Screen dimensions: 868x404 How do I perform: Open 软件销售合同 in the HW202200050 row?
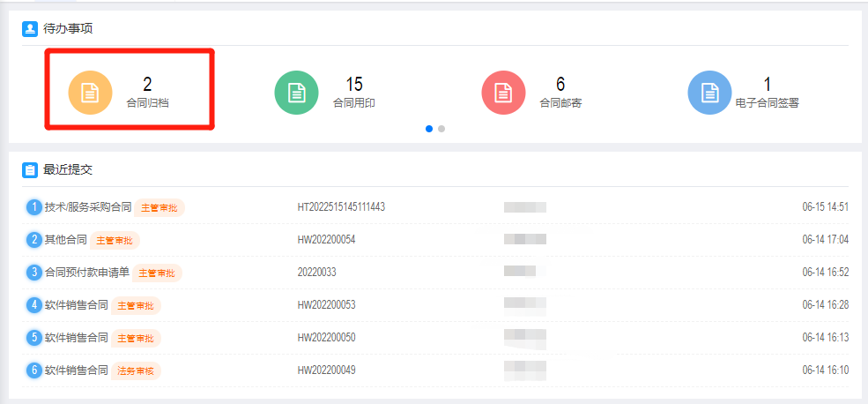[77, 337]
